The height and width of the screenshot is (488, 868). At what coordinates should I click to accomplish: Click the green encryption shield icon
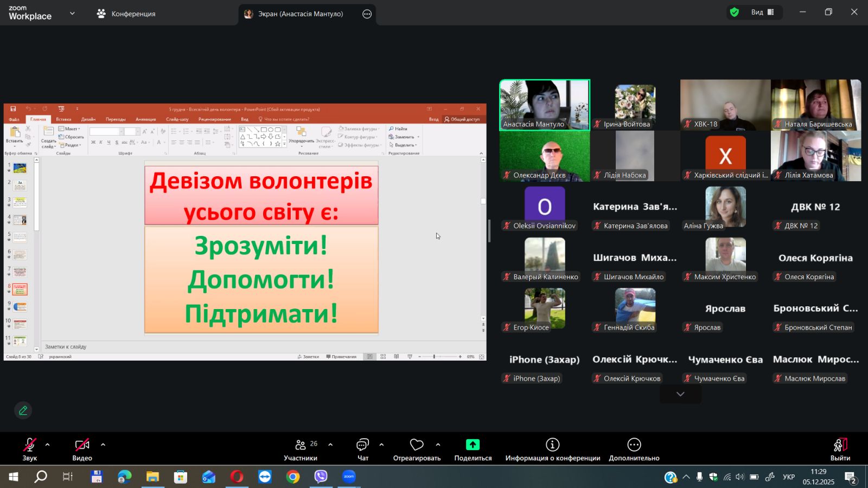click(x=735, y=12)
